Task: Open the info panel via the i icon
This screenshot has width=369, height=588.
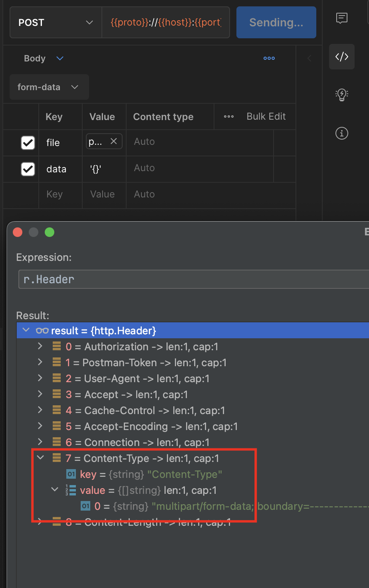Action: (341, 133)
